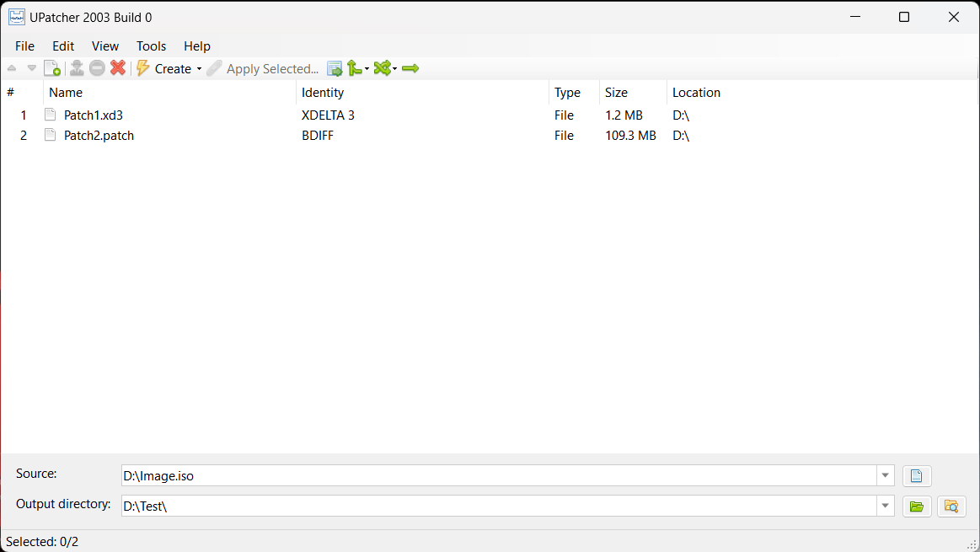Check the row for Patch2.patch
Viewport: 980px width, 552px height.
coord(99,135)
